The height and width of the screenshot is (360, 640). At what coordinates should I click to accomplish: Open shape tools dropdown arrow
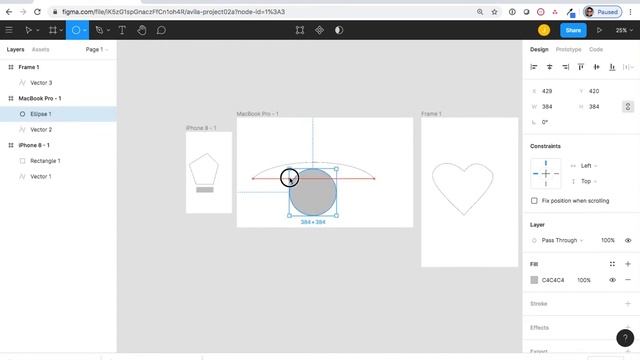pyautogui.click(x=84, y=30)
